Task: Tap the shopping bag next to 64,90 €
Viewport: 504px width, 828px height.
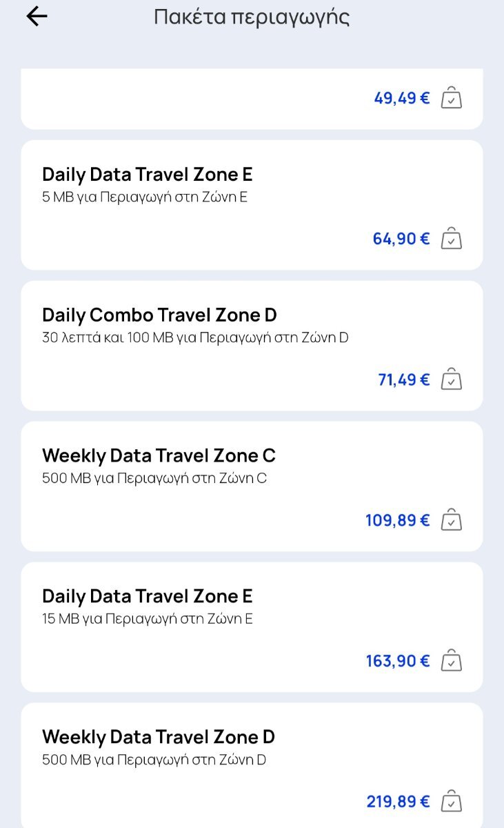Action: [451, 239]
